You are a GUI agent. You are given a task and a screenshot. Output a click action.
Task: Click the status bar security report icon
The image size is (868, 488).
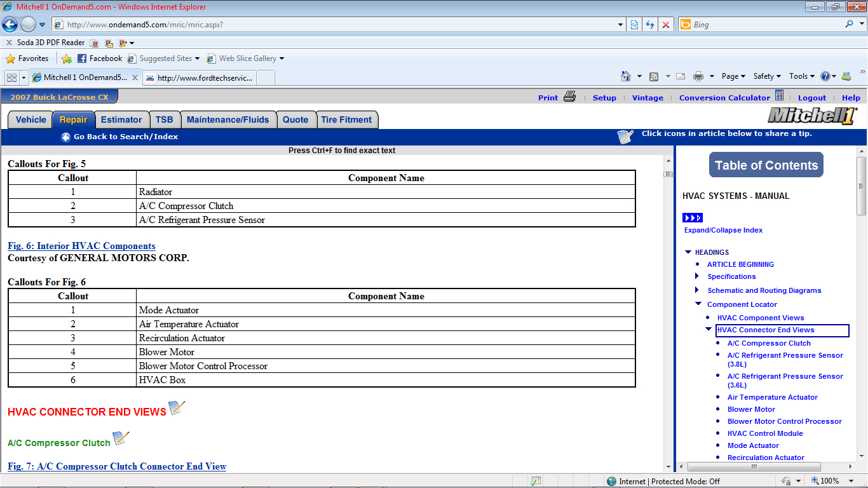(x=536, y=482)
